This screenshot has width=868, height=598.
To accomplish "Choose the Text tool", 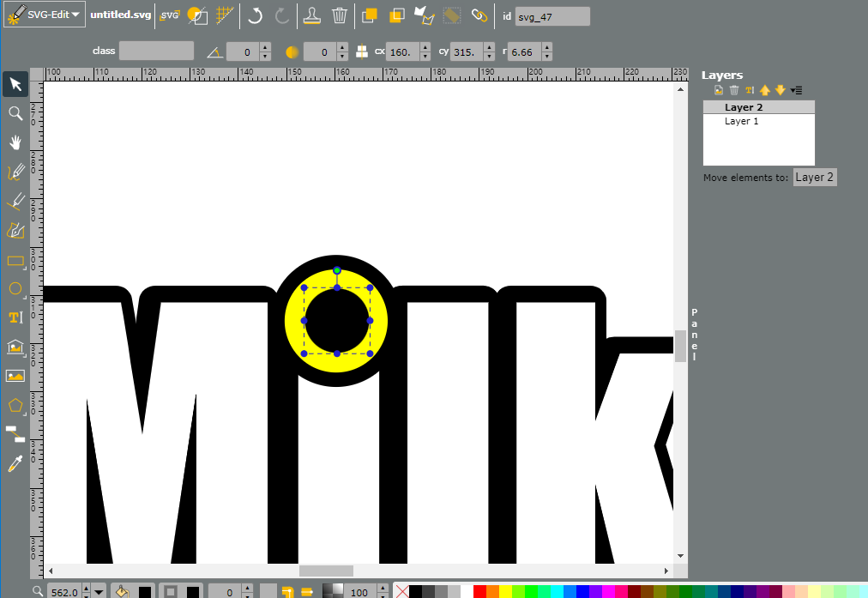I will (15, 317).
